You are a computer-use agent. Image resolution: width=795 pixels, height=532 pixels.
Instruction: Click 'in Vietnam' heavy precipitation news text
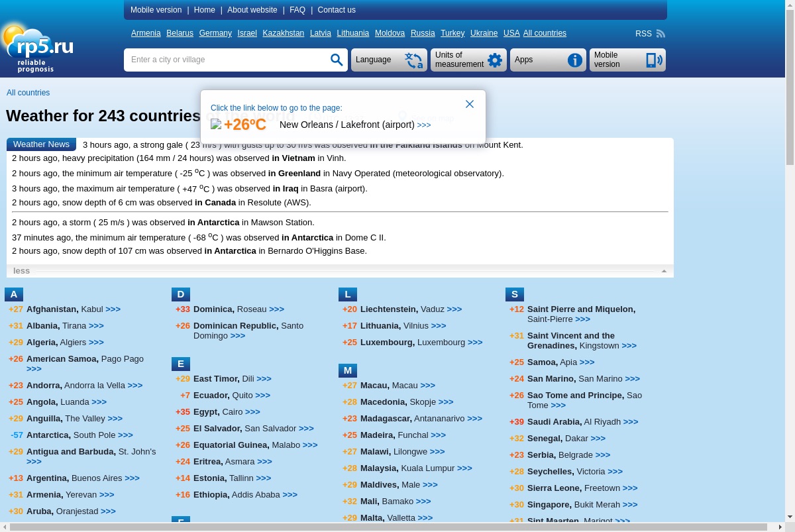coord(293,158)
